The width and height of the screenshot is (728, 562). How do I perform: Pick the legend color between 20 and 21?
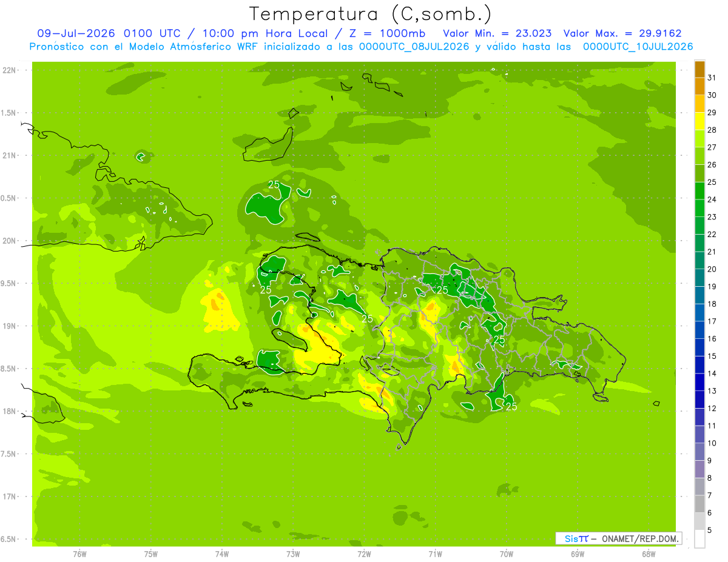point(699,260)
